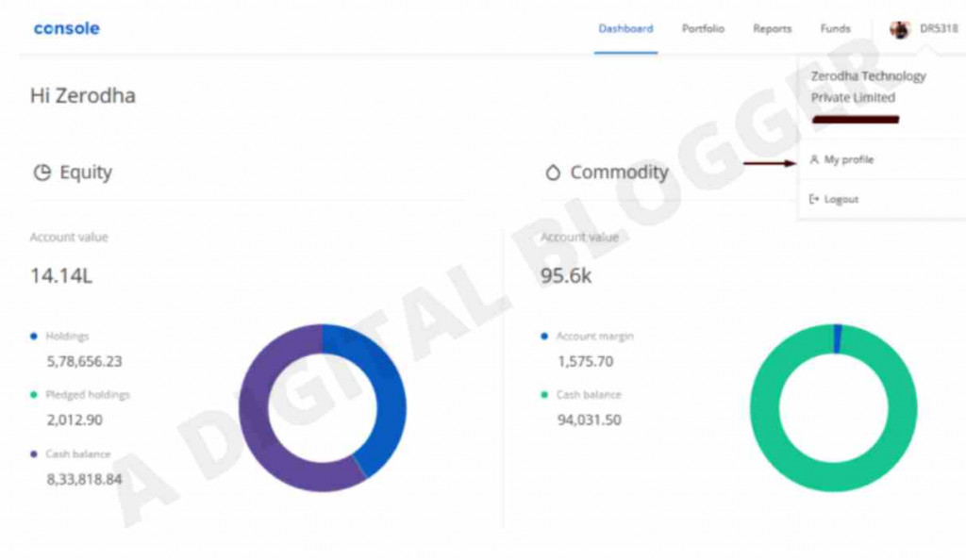Click the person icon next to My profile

tap(815, 159)
